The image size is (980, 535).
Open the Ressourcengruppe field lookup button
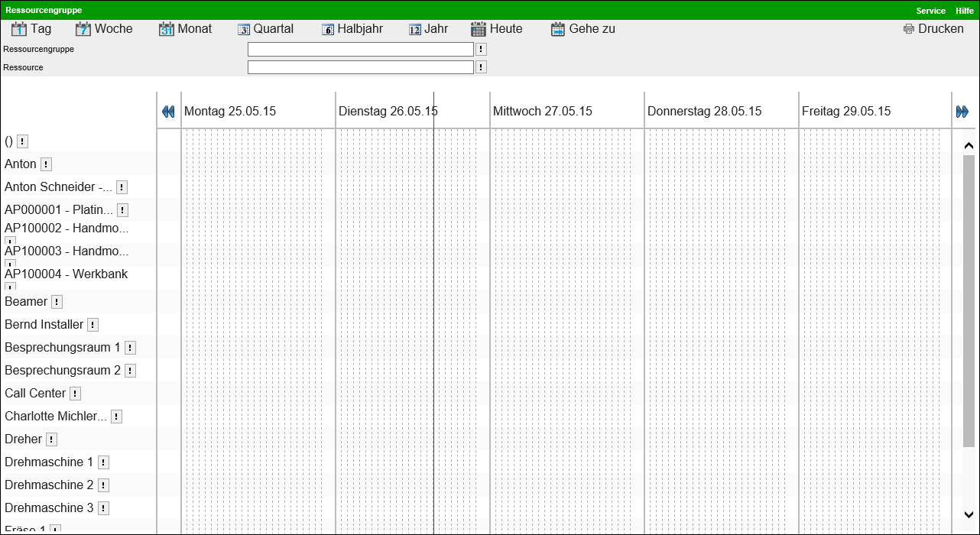(481, 49)
